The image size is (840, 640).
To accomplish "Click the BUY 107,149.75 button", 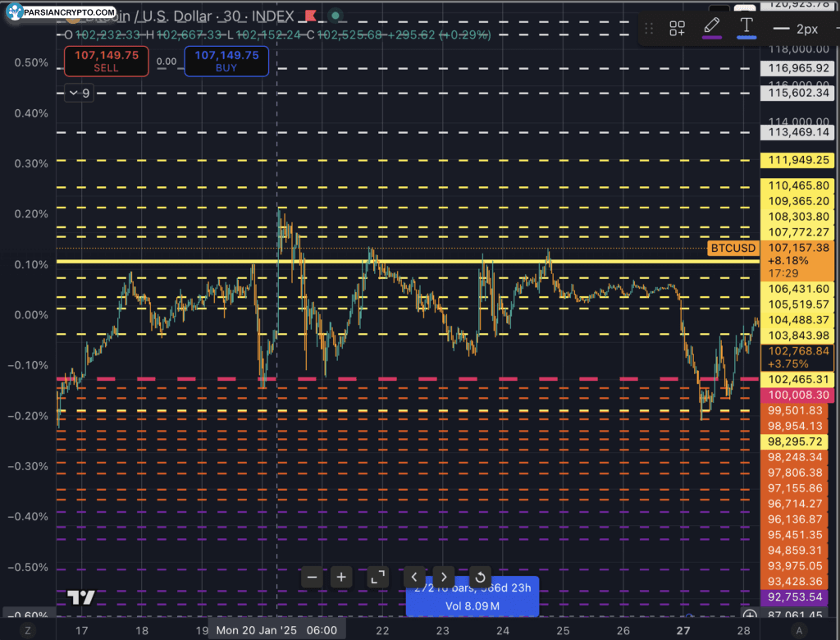I will (226, 61).
